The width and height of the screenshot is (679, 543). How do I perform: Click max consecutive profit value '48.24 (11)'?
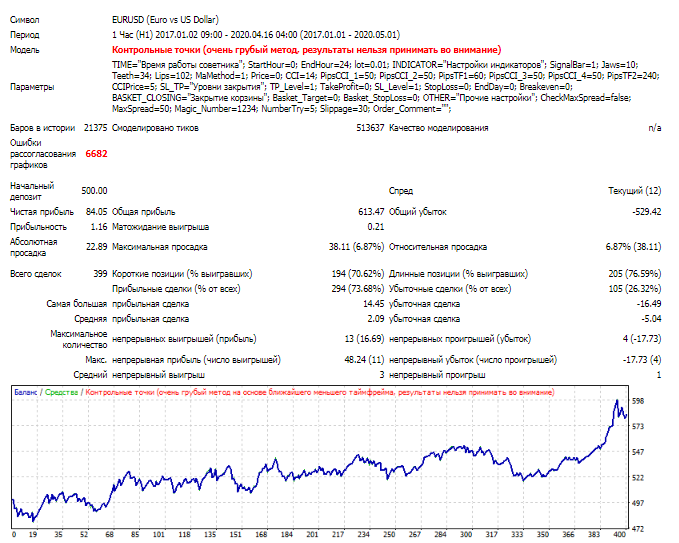[364, 360]
